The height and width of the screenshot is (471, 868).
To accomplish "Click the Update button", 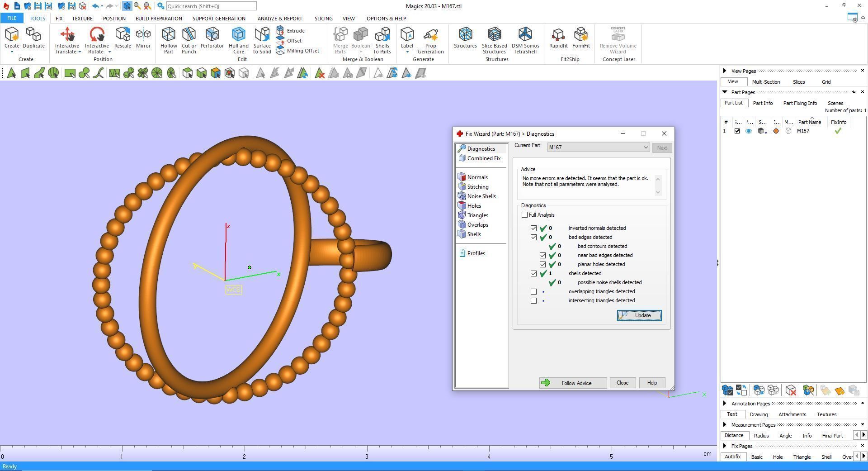I will (639, 315).
